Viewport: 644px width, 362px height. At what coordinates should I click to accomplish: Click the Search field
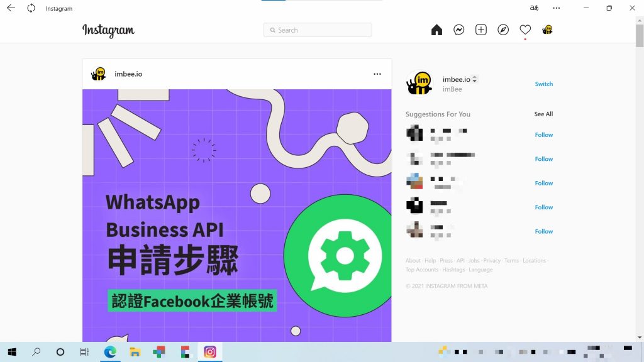click(318, 30)
